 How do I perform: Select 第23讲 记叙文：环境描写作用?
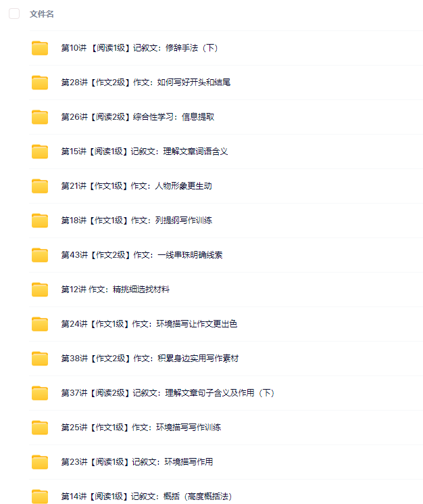click(x=137, y=462)
